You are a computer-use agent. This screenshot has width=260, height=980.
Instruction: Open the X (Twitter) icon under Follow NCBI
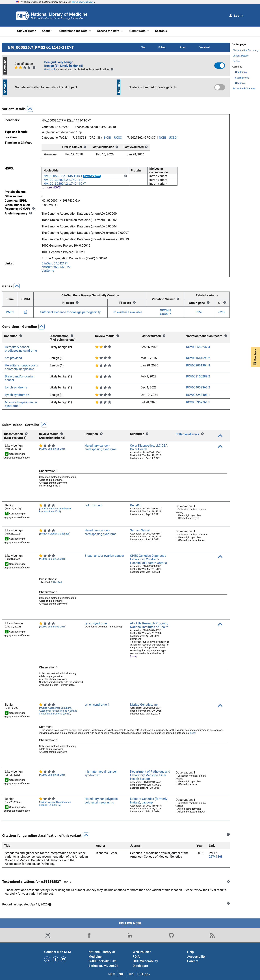[48, 935]
